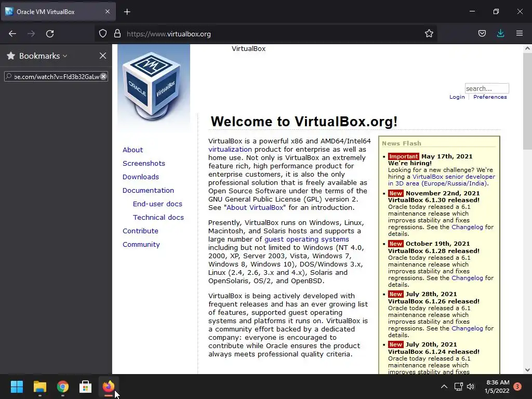Close the Oracle VM VirtualBox tab
This screenshot has height=399, width=532.
[108, 11]
